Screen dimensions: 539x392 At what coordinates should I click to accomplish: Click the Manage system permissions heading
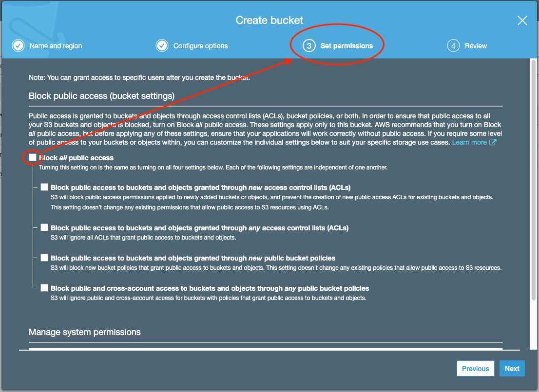tap(85, 332)
